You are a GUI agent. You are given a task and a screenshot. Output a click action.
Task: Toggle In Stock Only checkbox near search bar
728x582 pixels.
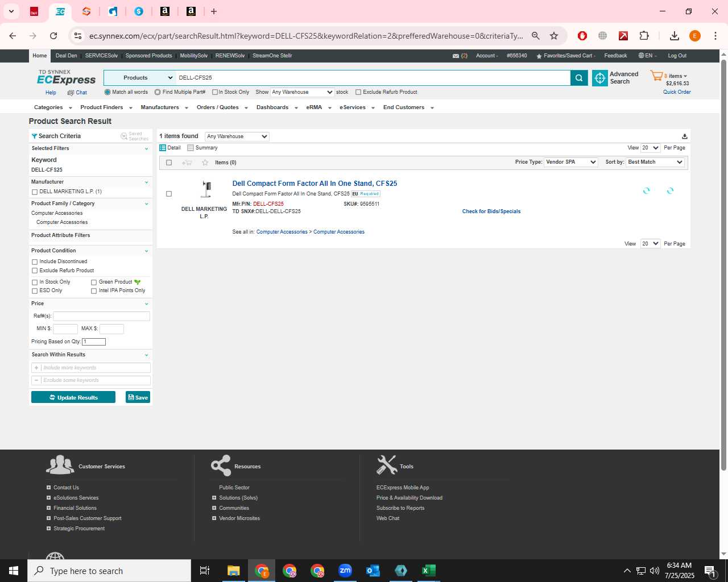tap(215, 92)
